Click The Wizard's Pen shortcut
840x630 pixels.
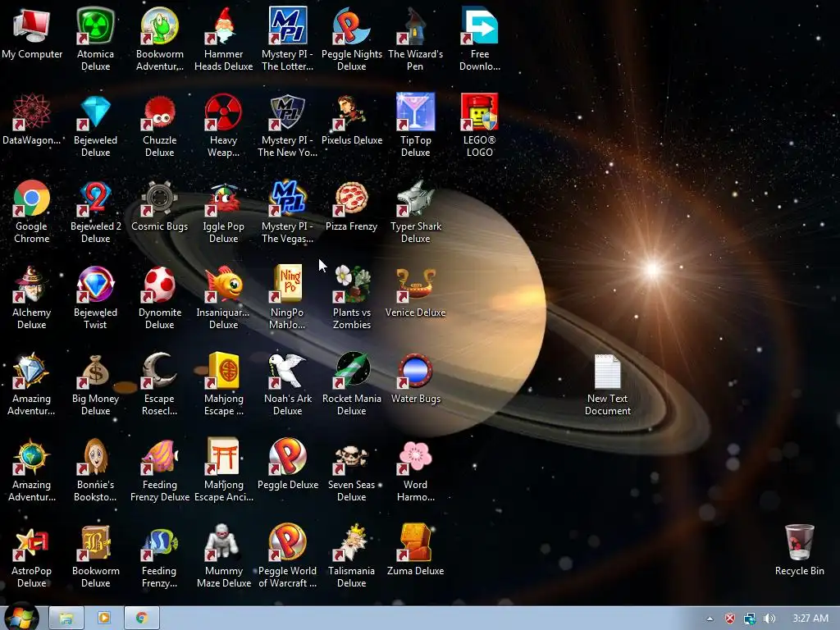pos(415,26)
